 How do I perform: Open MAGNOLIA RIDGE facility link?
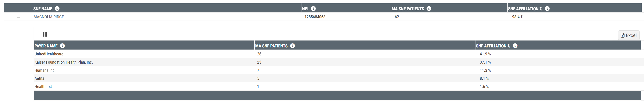[x=49, y=17]
